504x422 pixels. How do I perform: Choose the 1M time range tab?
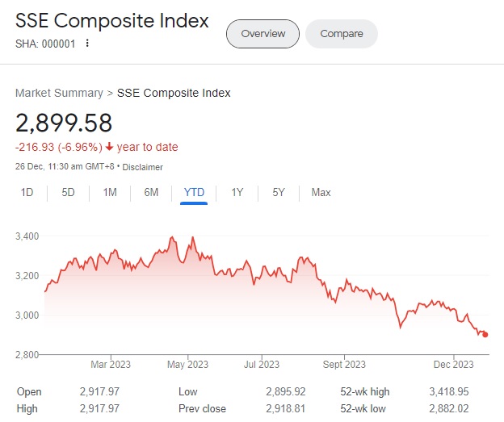click(x=110, y=192)
